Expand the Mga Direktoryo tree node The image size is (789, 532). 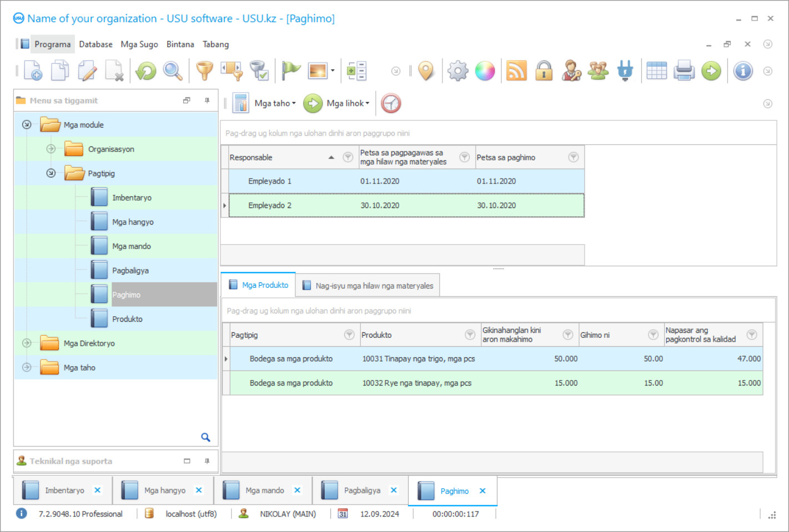click(27, 343)
